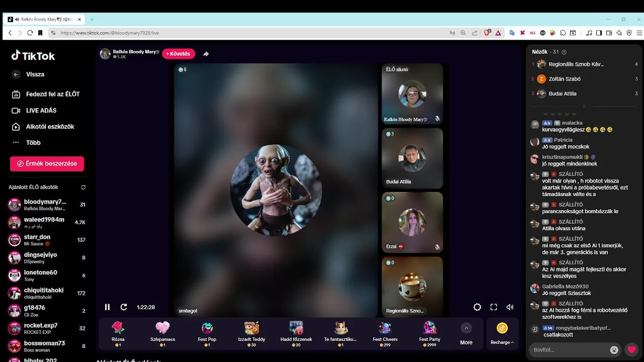Image resolution: width=644 pixels, height=362 pixels.
Task: Open viewer Budai Attila in the ranking
Action: [585, 94]
